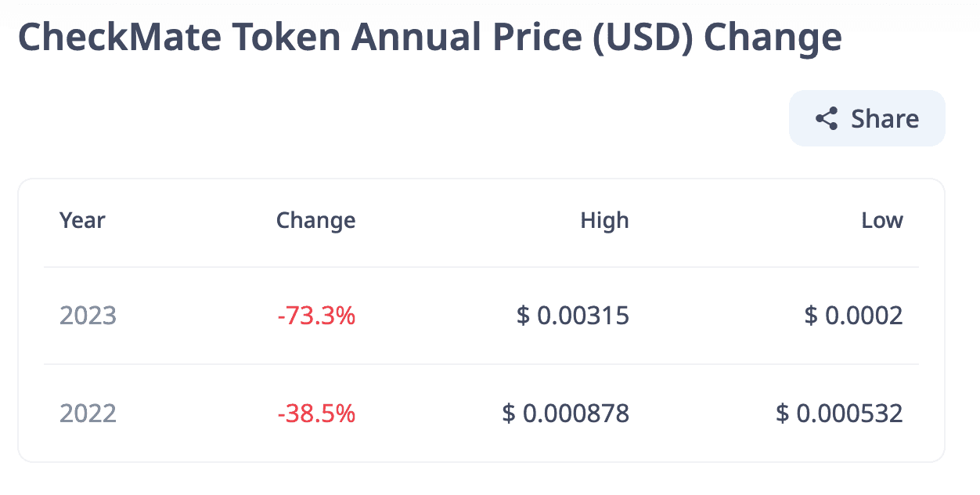Viewport: 980px width, 495px height.
Task: Click the -73.3% change value
Action: tap(316, 316)
